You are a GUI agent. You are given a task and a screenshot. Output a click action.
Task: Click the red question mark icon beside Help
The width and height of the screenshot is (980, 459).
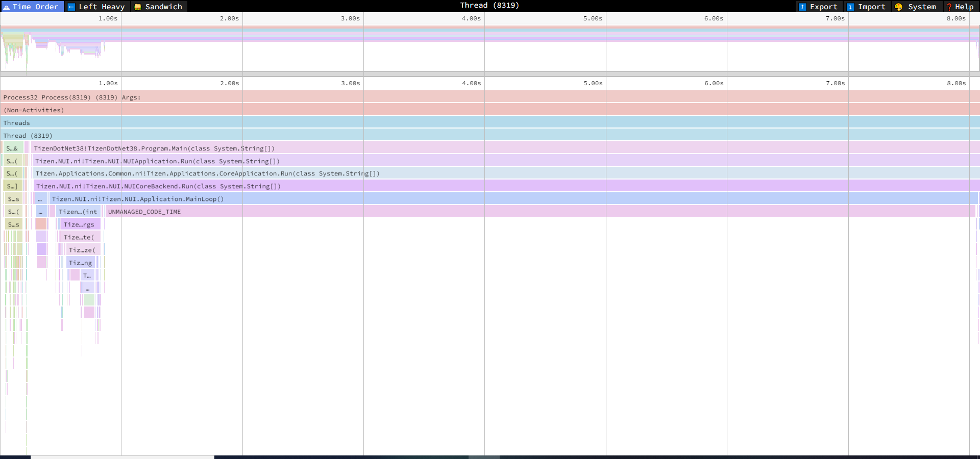click(x=949, y=7)
